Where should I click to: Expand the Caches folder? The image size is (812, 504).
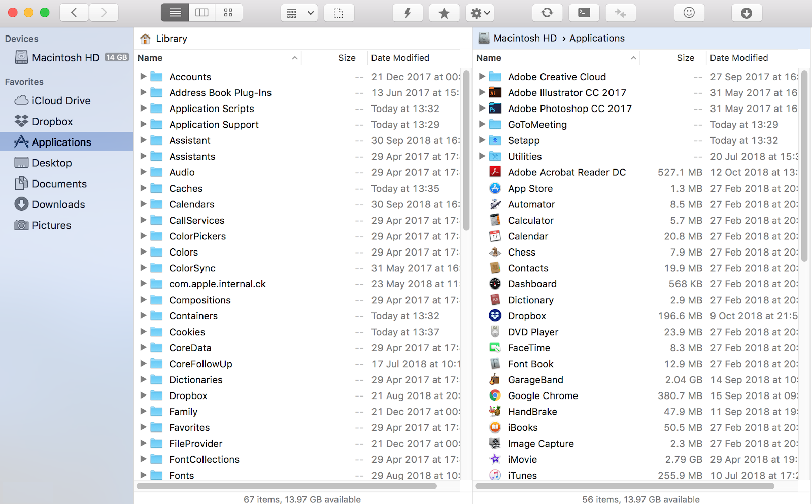click(143, 188)
